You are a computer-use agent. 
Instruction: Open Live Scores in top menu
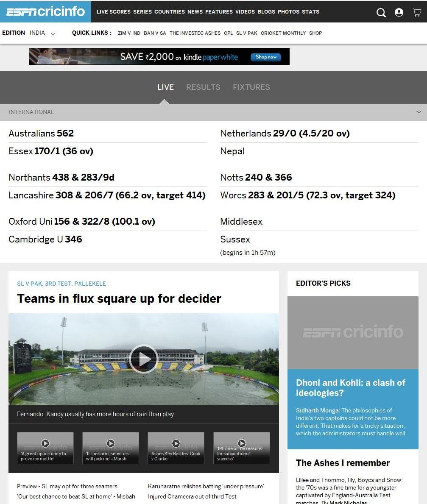point(113,12)
